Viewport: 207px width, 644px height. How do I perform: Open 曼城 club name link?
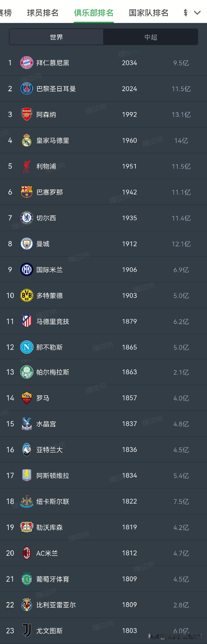pos(43,244)
